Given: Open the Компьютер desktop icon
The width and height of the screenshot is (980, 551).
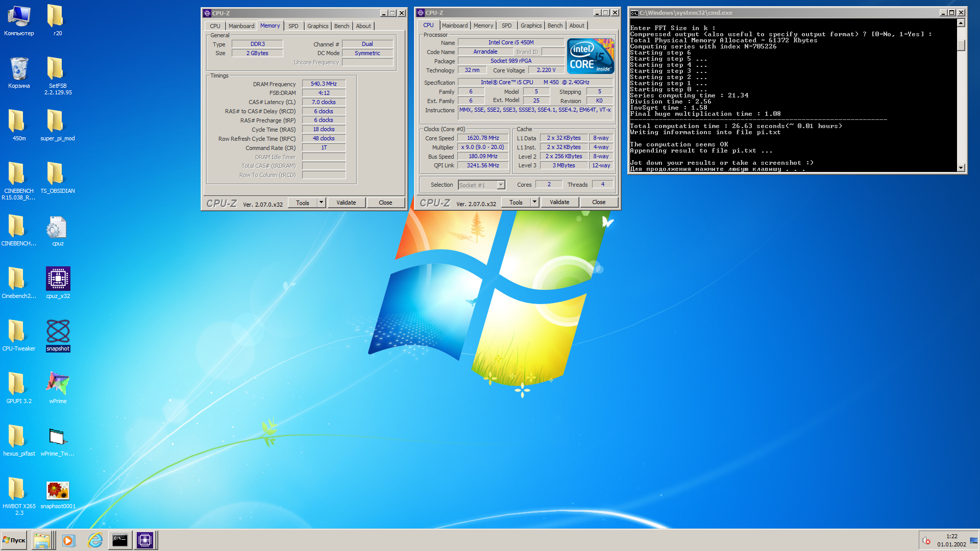Looking at the screenshot, I should point(19,20).
